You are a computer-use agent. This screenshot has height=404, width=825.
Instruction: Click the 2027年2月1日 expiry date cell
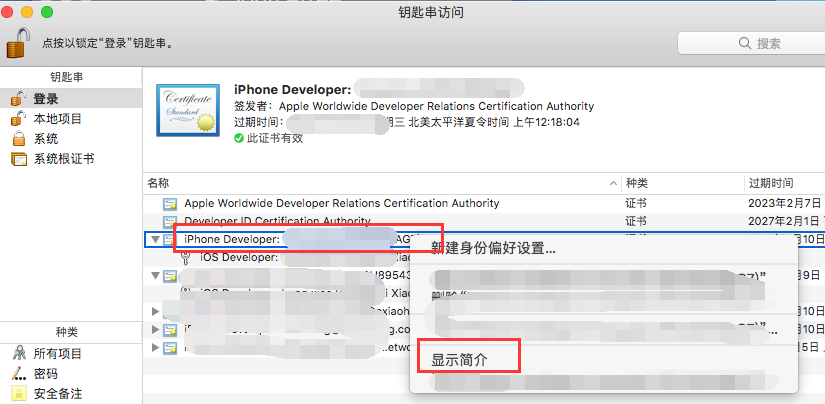784,220
